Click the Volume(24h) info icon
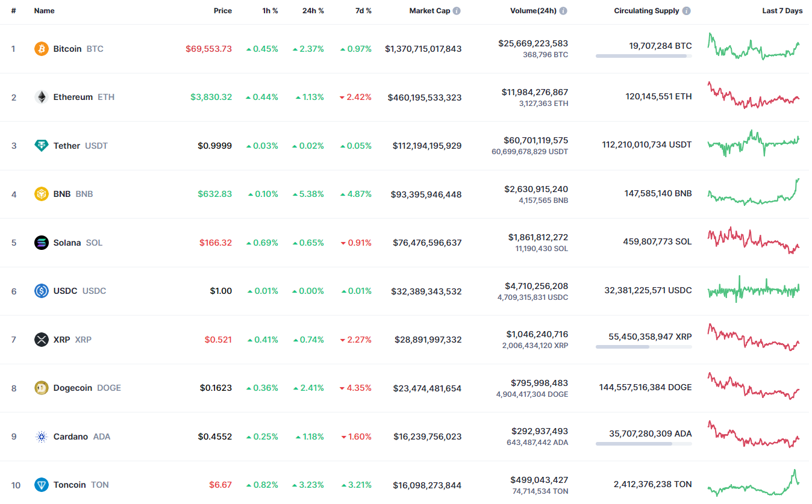812x504 pixels. [x=563, y=11]
